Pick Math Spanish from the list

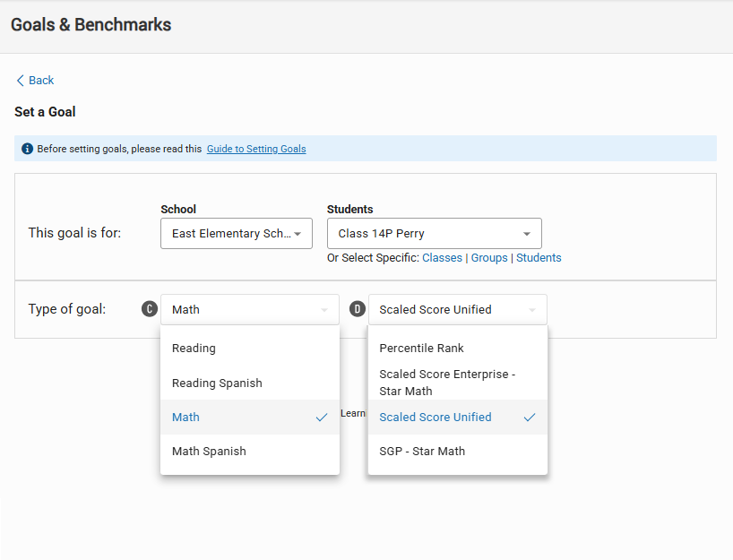209,452
